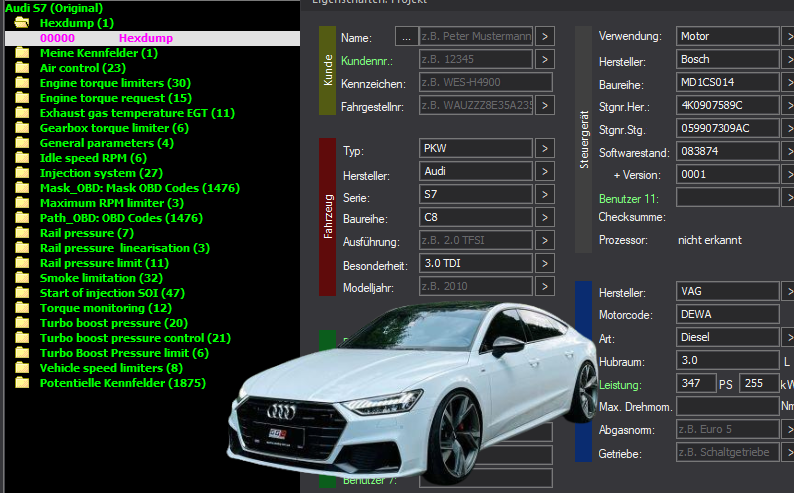
Task: Click the Max. Drehmom. input field
Action: (x=728, y=406)
